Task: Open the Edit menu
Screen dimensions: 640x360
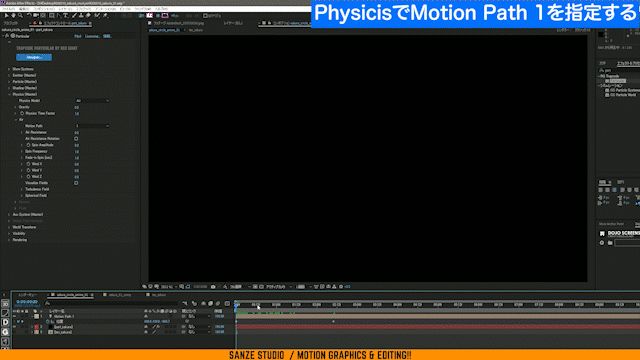Action: coord(24,9)
